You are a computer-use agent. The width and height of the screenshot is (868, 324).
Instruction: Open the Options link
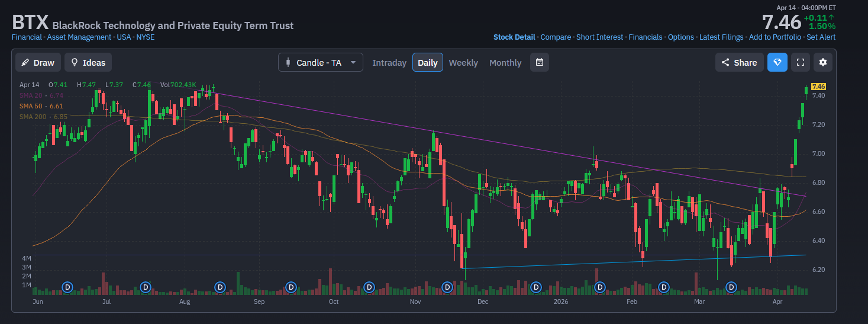(681, 37)
